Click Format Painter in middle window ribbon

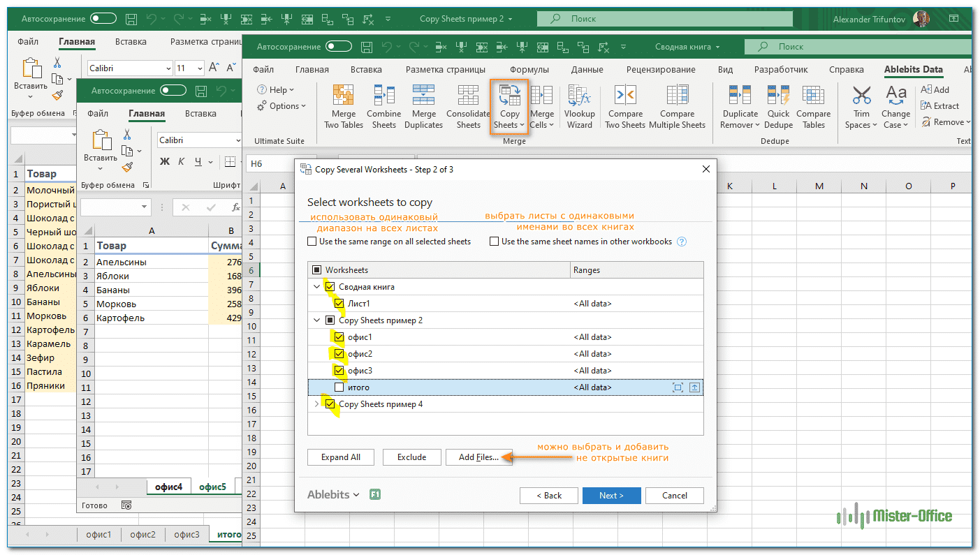tap(127, 167)
